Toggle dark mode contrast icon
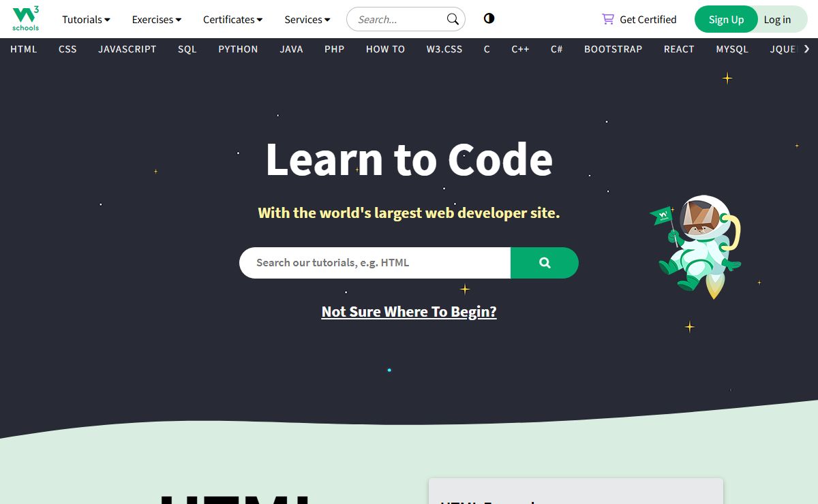Viewport: 818px width, 504px height. click(x=489, y=18)
